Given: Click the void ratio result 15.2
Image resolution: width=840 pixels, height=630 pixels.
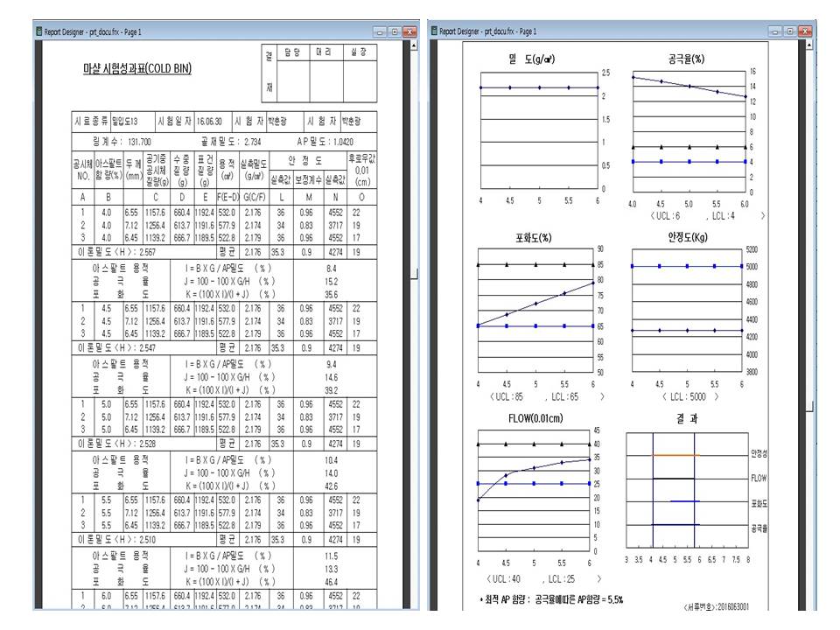Looking at the screenshot, I should [x=331, y=282].
